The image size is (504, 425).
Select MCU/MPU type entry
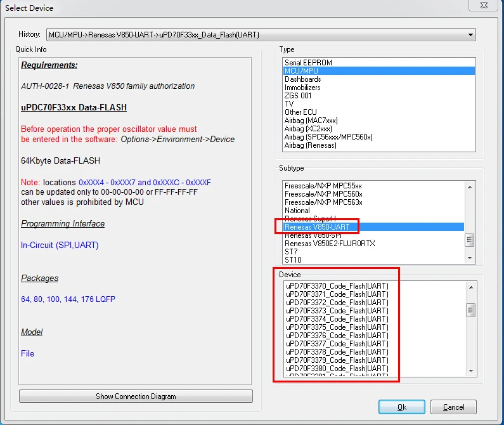pyautogui.click(x=379, y=71)
